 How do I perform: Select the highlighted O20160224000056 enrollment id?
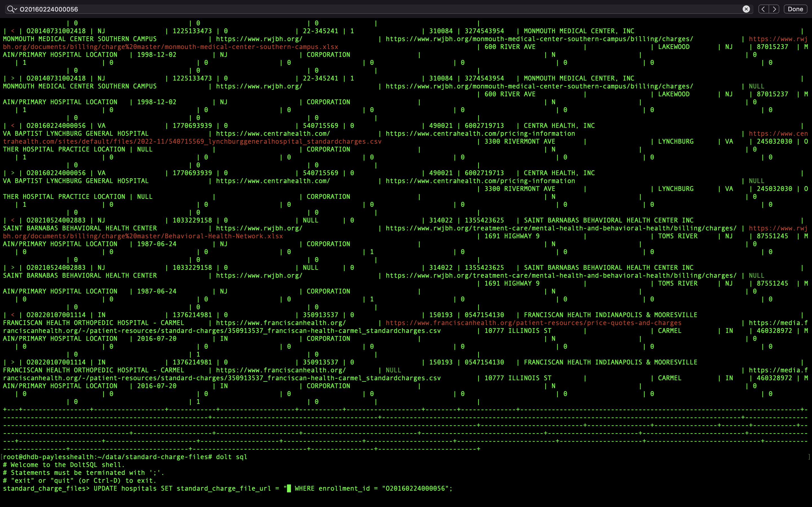click(416, 489)
